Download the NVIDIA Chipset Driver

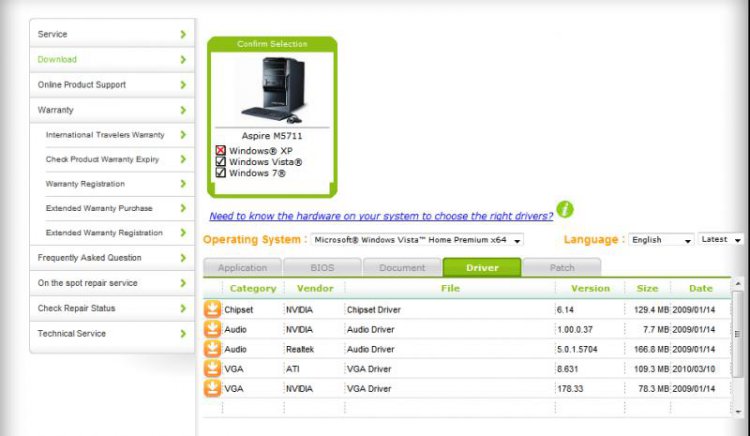tap(212, 309)
